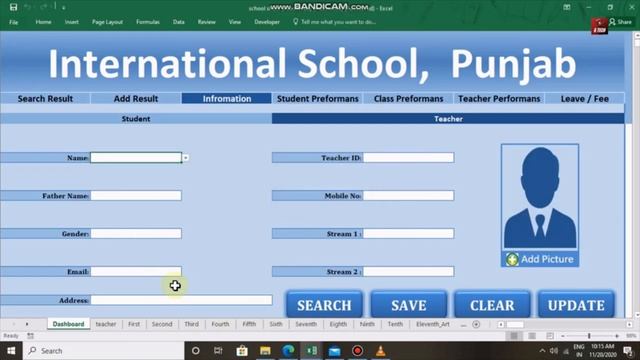Screen dimensions: 640x360
Task: Open the File menu
Action: click(13, 22)
